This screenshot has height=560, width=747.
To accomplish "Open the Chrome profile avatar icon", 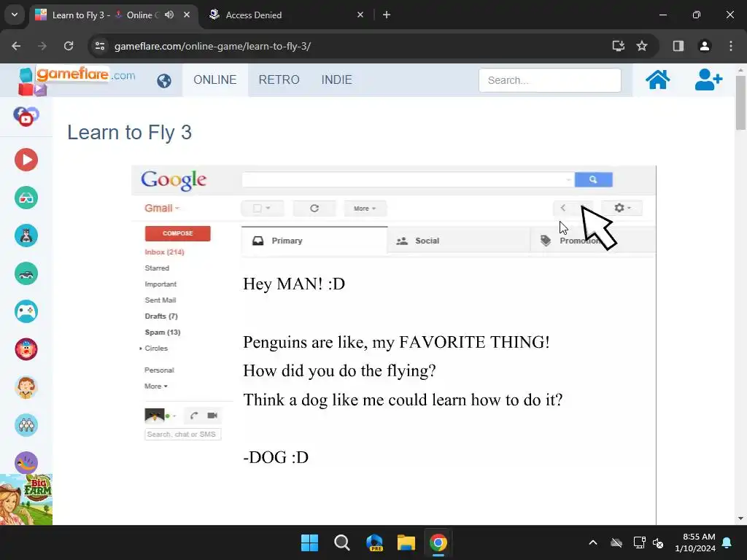I will tap(704, 46).
